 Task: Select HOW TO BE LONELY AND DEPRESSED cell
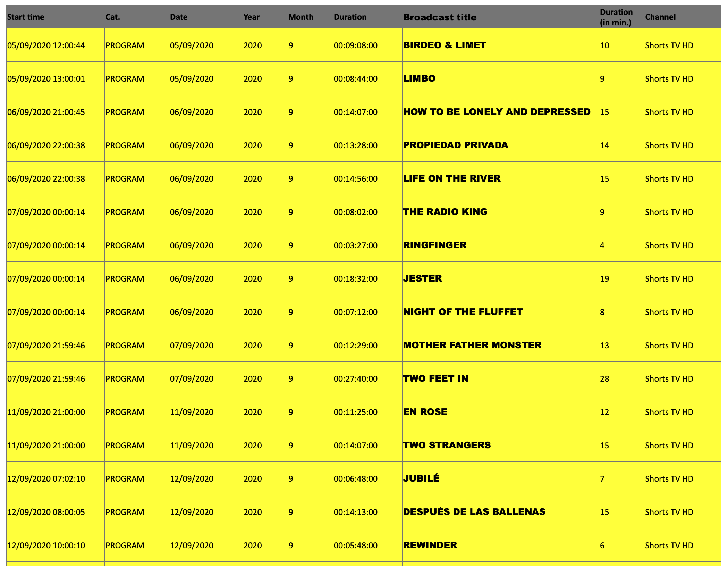497,112
